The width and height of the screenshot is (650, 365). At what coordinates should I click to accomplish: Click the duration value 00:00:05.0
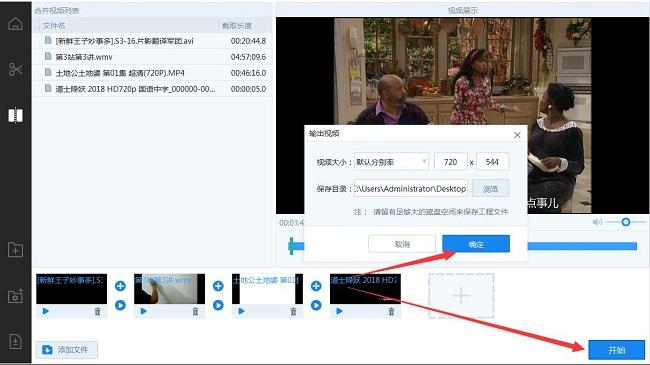248,89
